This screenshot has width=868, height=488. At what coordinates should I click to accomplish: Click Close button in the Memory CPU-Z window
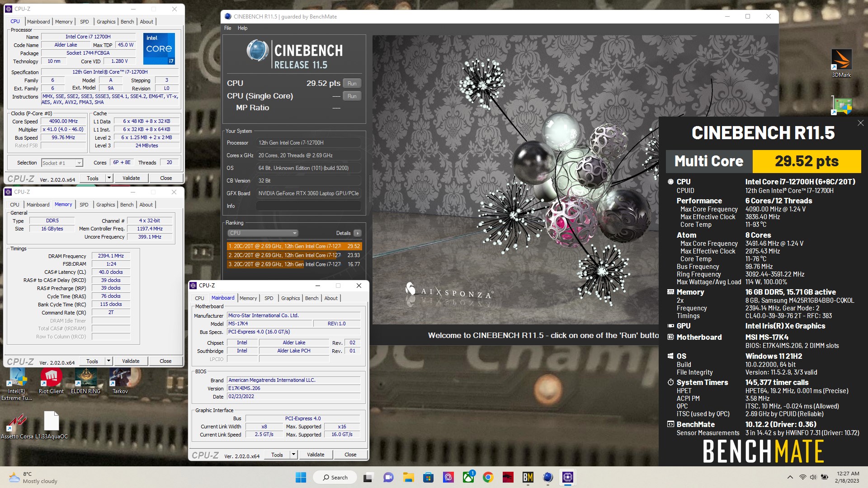165,361
